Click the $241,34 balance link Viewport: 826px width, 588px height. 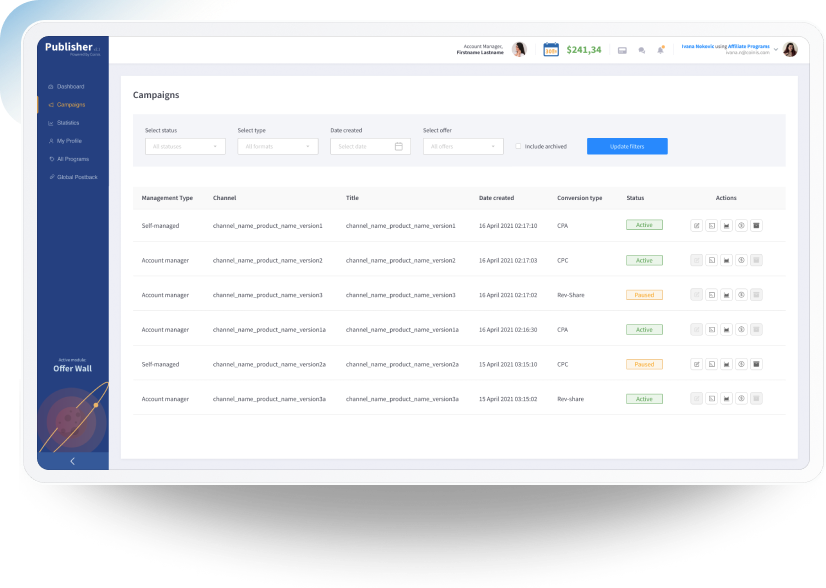[x=583, y=49]
